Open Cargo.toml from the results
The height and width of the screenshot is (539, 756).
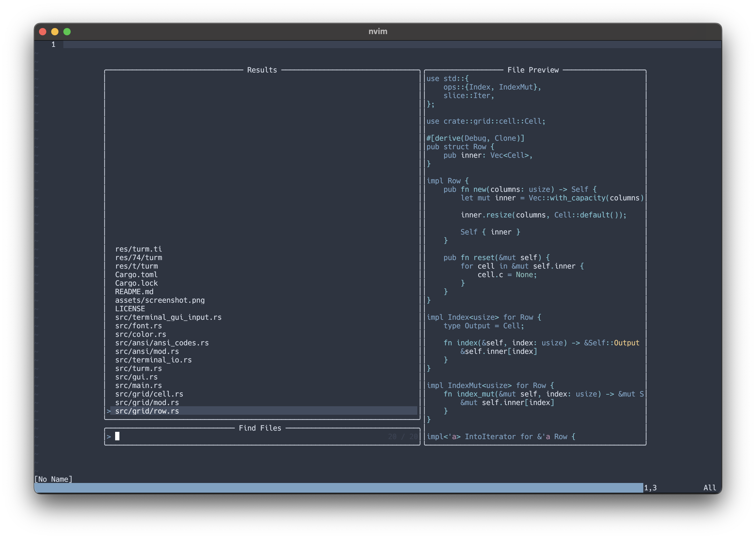[136, 274]
